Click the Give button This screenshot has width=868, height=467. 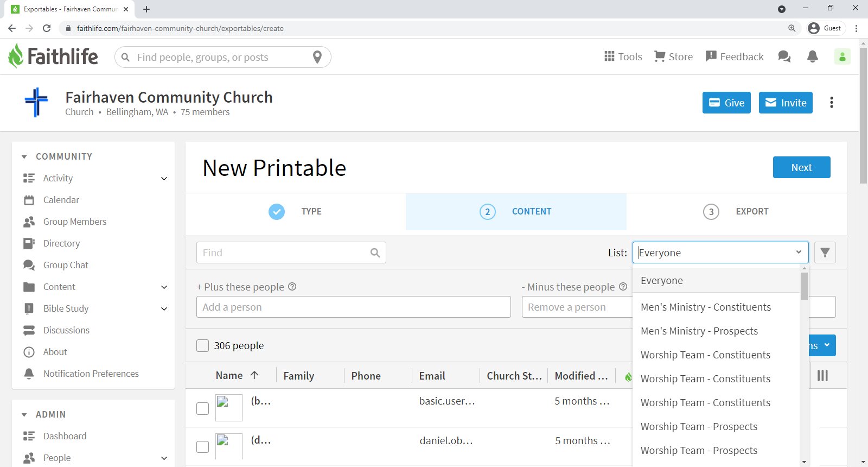727,103
